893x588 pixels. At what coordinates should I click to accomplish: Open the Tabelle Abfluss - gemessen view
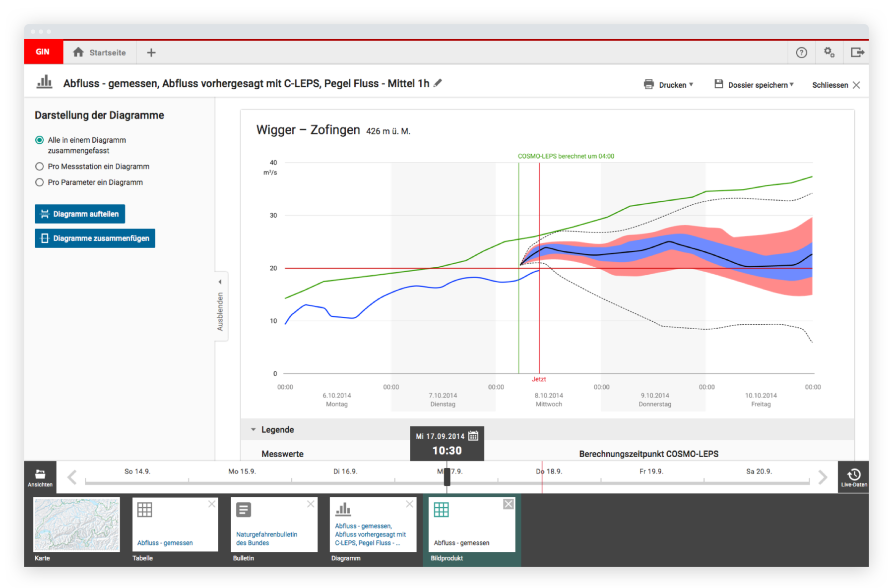[175, 525]
